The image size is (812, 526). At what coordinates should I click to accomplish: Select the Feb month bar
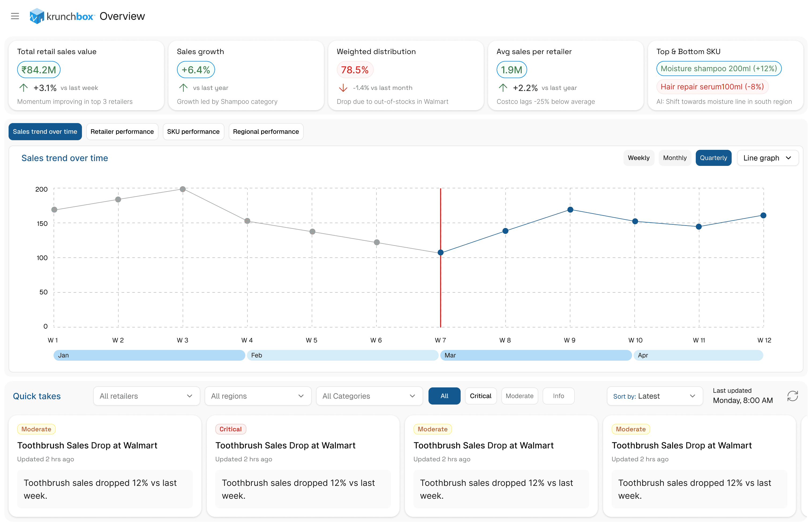[342, 355]
